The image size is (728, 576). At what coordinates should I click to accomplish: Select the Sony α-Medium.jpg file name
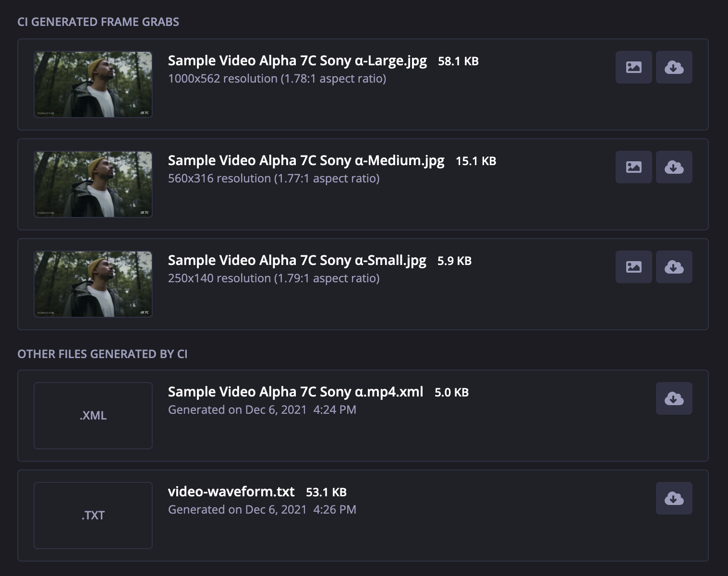[306, 161]
